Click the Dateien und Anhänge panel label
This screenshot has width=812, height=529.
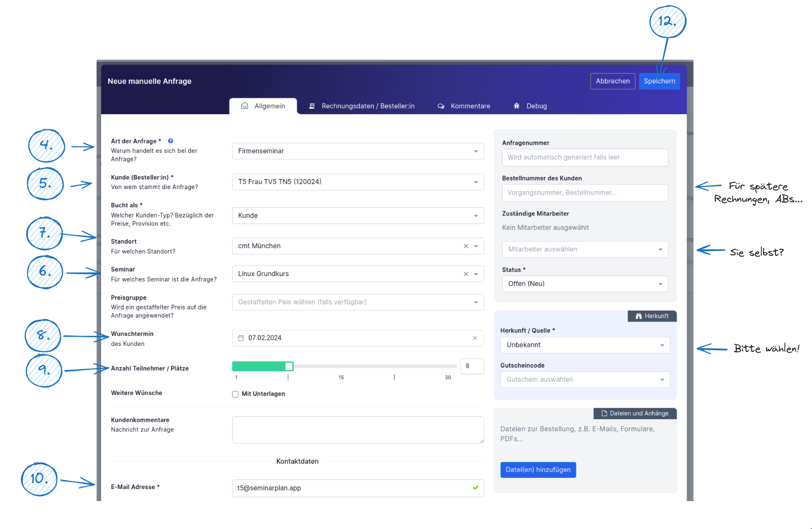[635, 414]
